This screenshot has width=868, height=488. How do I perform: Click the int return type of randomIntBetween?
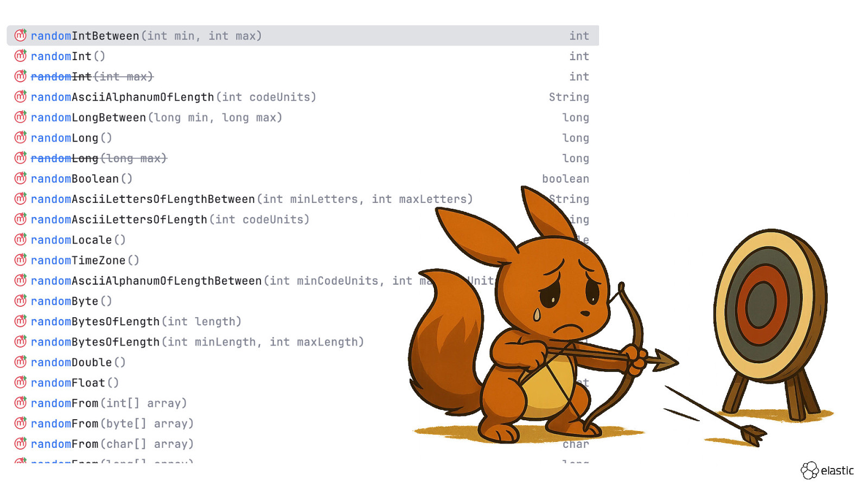[579, 36]
